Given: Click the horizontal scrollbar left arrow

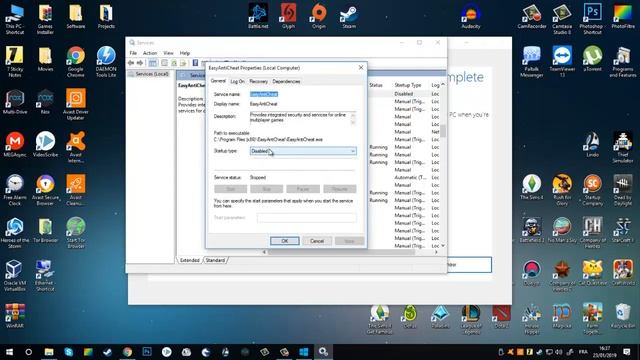Looking at the screenshot, I should 264,252.
